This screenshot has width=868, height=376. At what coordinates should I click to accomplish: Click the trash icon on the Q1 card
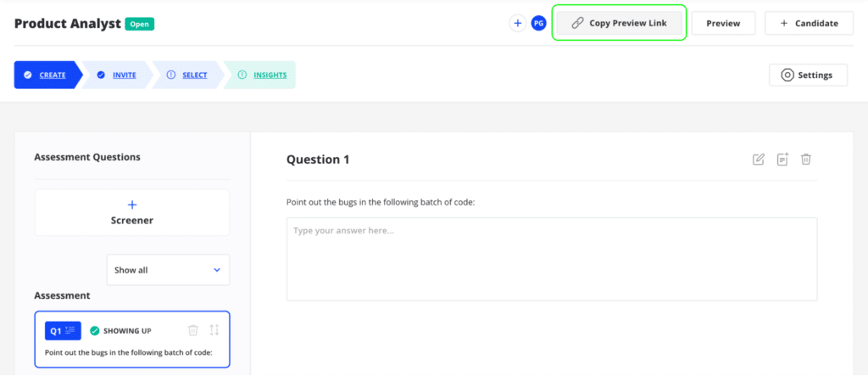(192, 330)
